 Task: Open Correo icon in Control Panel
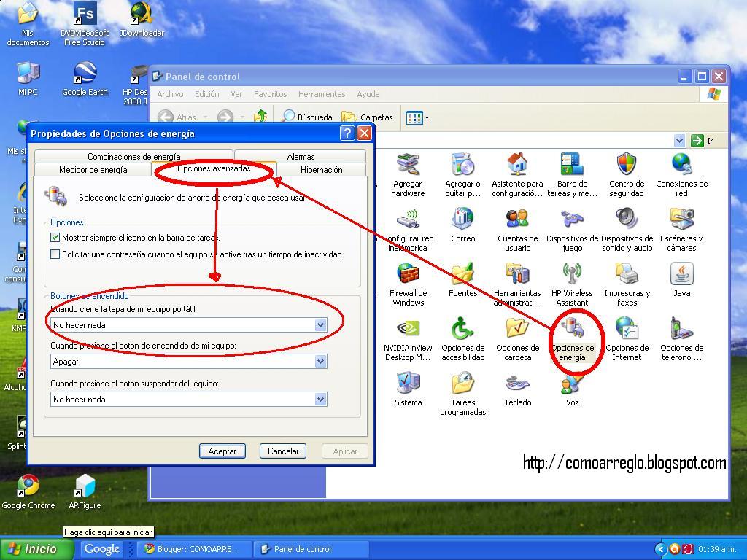[x=462, y=219]
